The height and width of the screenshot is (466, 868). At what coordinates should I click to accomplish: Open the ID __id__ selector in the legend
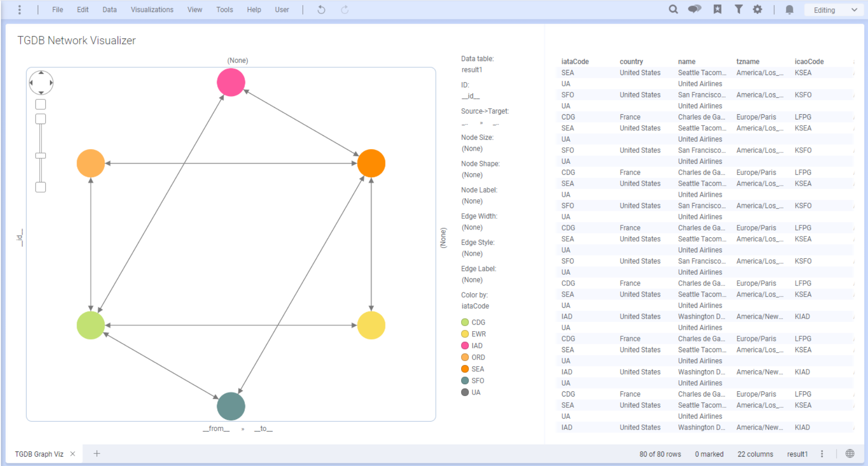click(x=470, y=96)
